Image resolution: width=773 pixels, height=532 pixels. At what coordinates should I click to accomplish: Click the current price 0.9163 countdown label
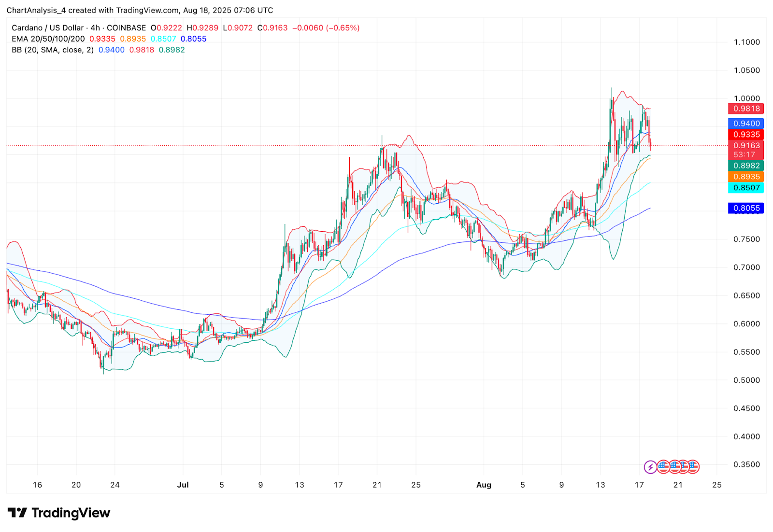[x=746, y=150]
